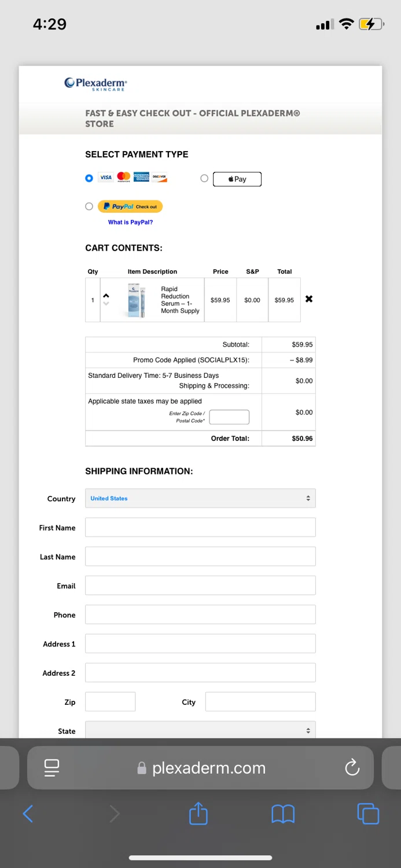This screenshot has height=868, width=401.
Task: Tap the serum product thumbnail
Action: pos(136,300)
